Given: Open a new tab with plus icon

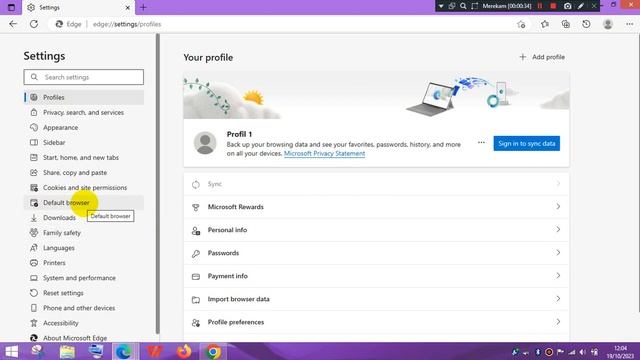Looking at the screenshot, I should [x=143, y=7].
